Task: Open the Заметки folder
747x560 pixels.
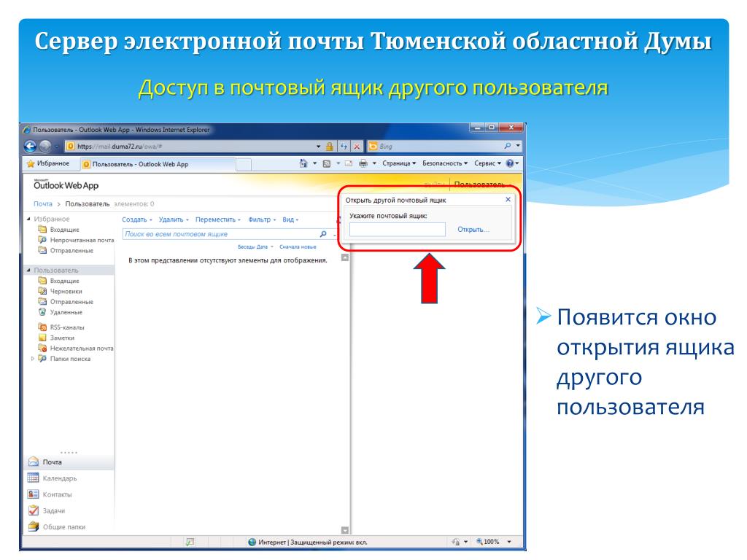Action: [56, 338]
